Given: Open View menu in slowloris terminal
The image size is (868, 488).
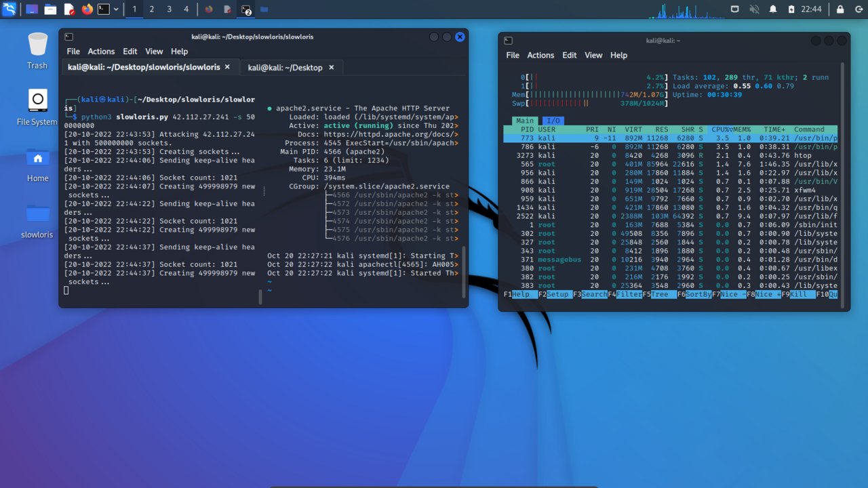Looking at the screenshot, I should (x=154, y=52).
